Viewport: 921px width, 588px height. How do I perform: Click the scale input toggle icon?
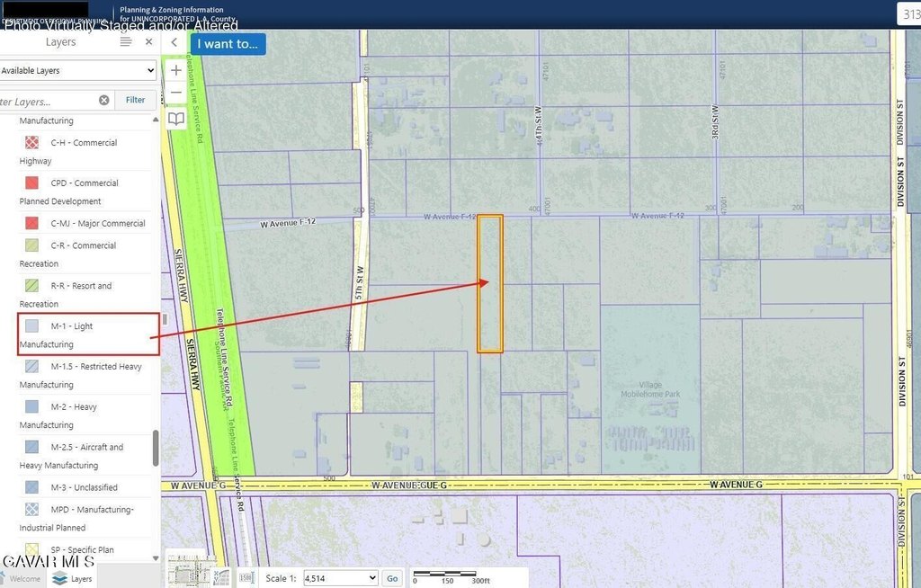coord(246,578)
